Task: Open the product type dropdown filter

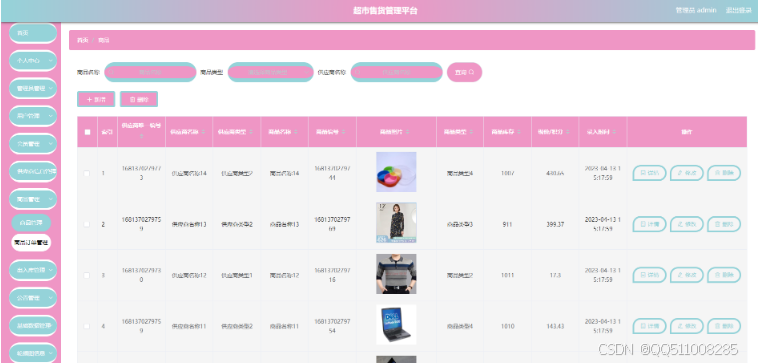Action: tap(271, 72)
